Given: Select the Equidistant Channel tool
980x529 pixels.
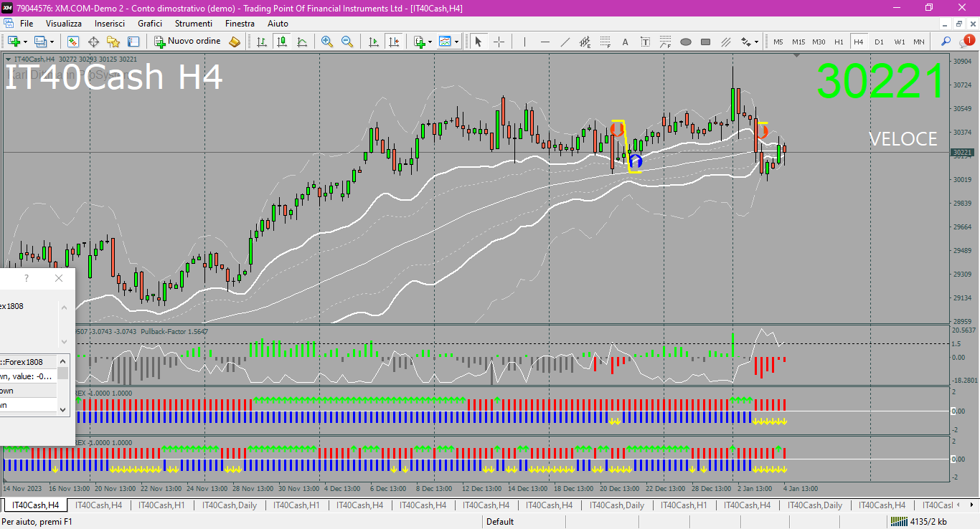Looking at the screenshot, I should point(585,42).
